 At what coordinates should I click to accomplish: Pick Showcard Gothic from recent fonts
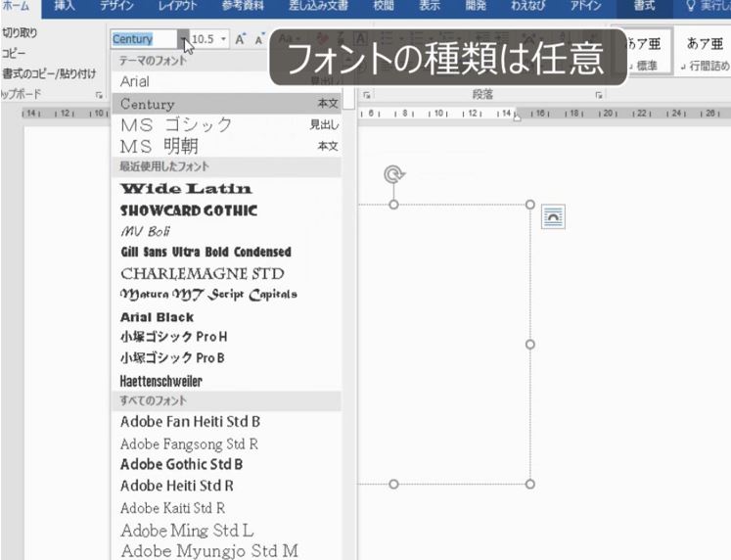pos(227,210)
